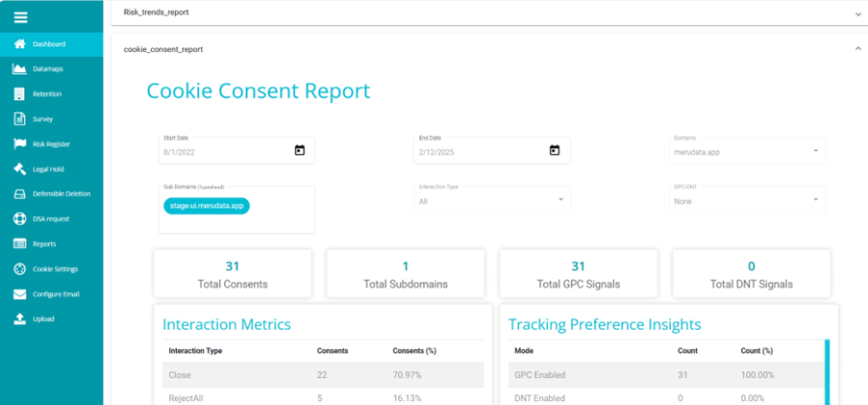The height and width of the screenshot is (405, 868).
Task: Click the Cookie Consent Report title
Action: pos(259,90)
